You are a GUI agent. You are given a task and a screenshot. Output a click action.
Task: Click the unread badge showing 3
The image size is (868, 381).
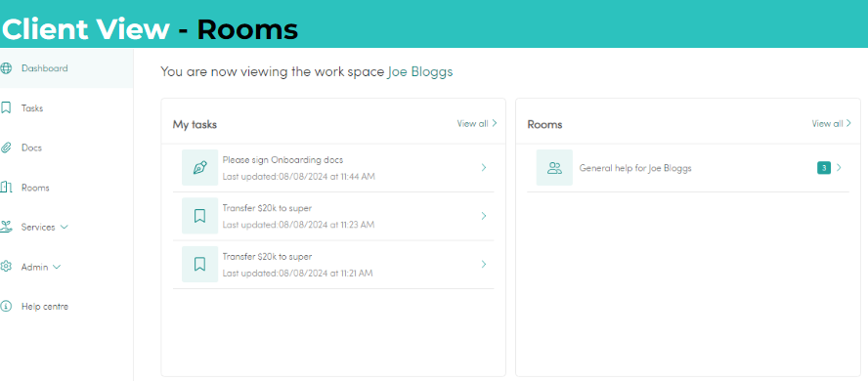click(x=824, y=168)
